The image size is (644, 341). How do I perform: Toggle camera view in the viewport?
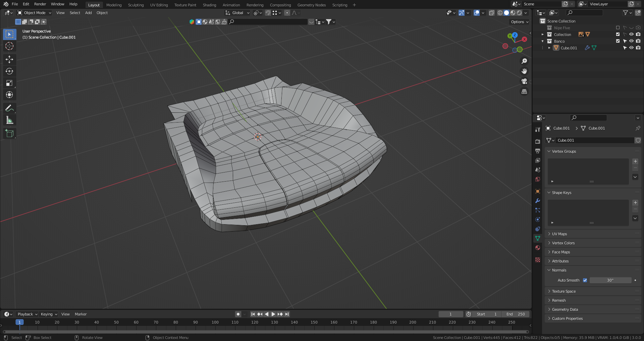524,81
